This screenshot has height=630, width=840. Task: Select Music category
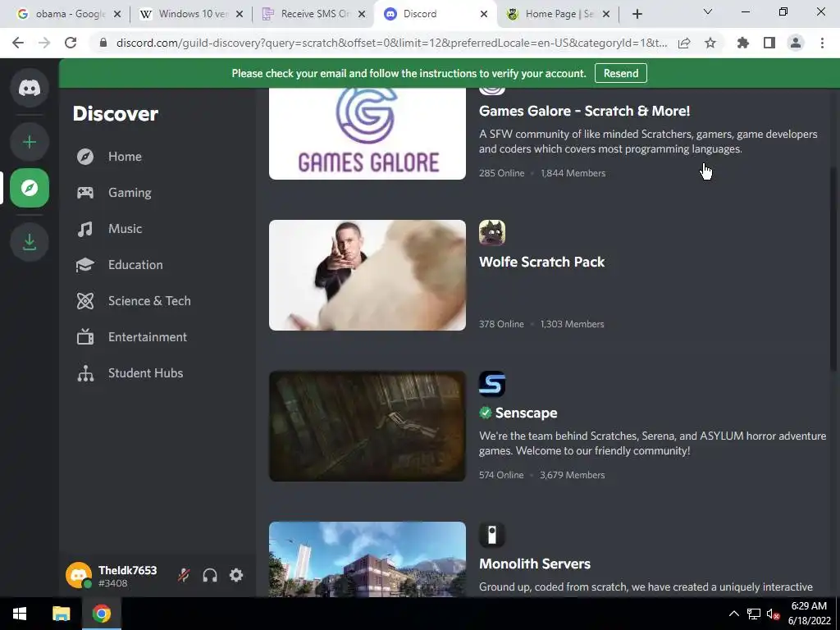coord(157,229)
